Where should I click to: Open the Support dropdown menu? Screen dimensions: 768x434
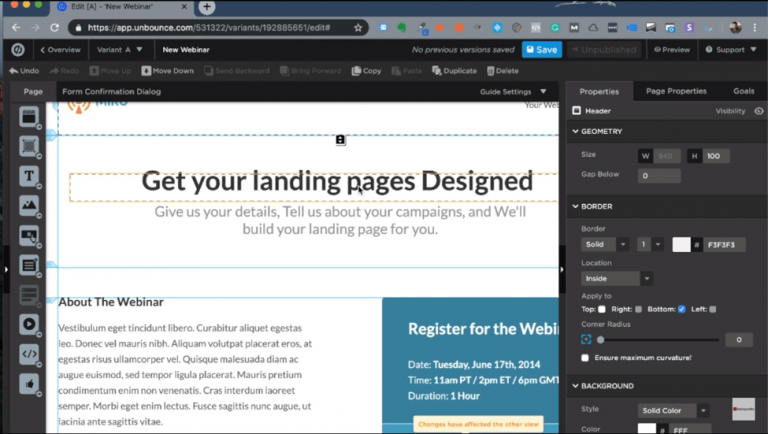click(x=731, y=49)
